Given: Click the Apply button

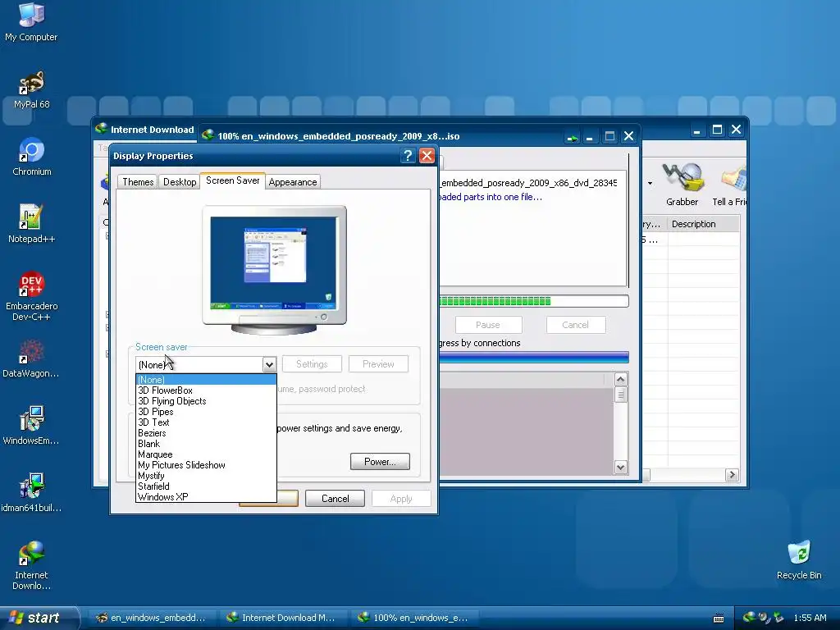Looking at the screenshot, I should pos(401,498).
